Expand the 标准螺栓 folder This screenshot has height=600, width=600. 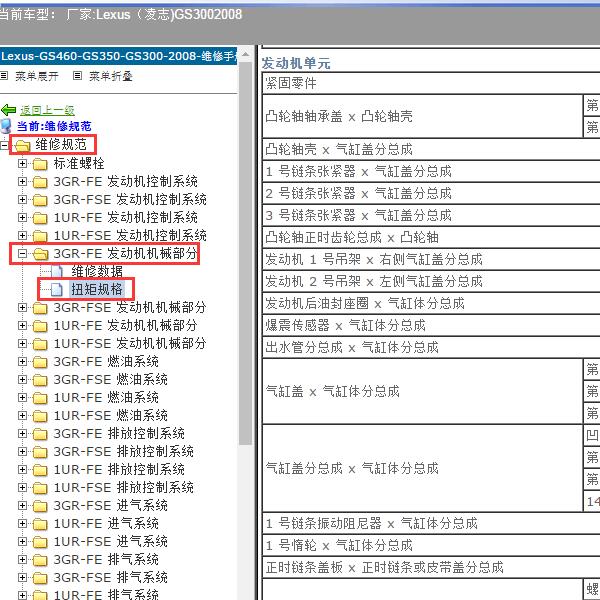[x=23, y=163]
